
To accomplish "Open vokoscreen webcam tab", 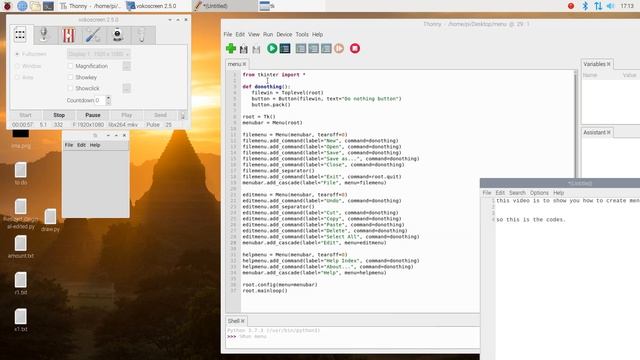I will 118,35.
